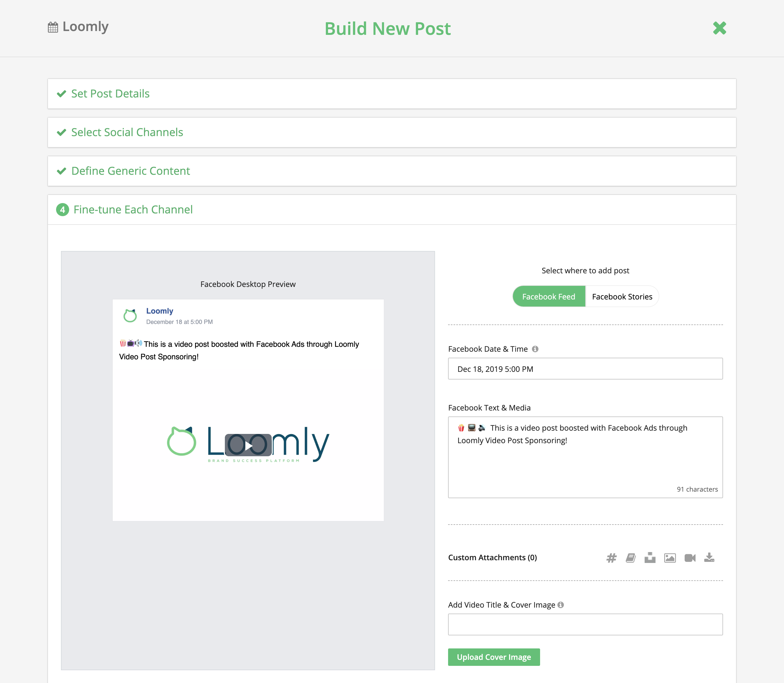784x683 pixels.
Task: Click the hashtag attachment icon
Action: [612, 558]
